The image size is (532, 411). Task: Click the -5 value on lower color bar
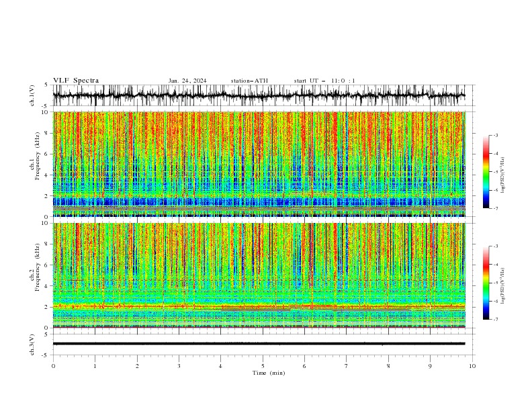tap(496, 283)
